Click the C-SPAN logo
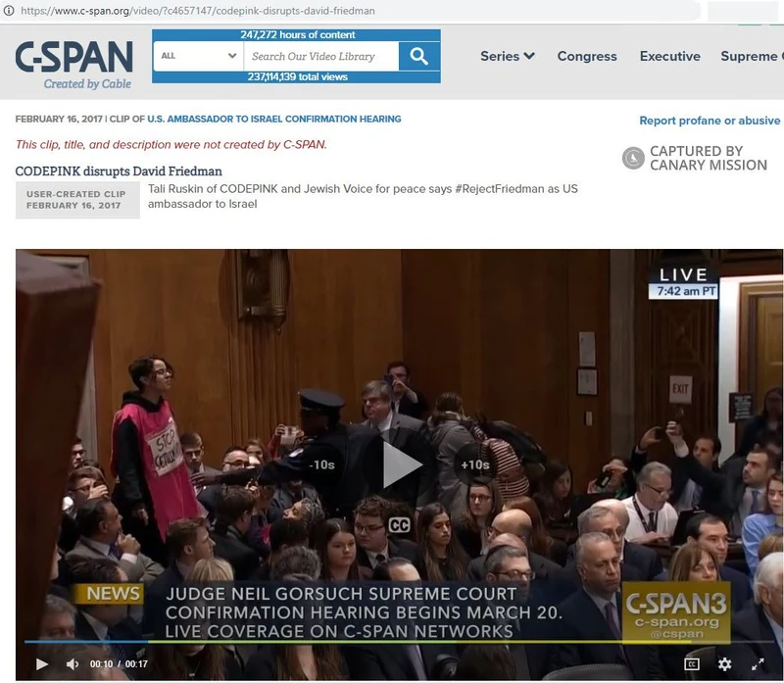 (74, 65)
